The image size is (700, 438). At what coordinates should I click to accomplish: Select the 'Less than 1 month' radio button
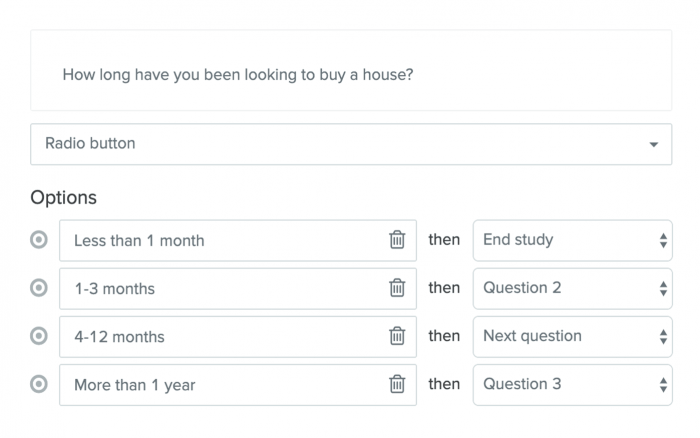[40, 240]
